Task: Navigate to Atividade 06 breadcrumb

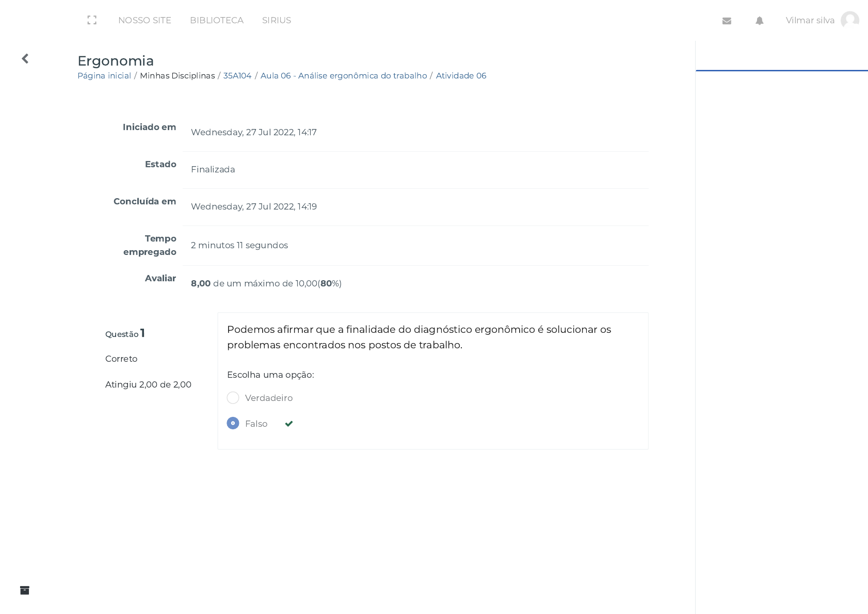Action: 461,76
